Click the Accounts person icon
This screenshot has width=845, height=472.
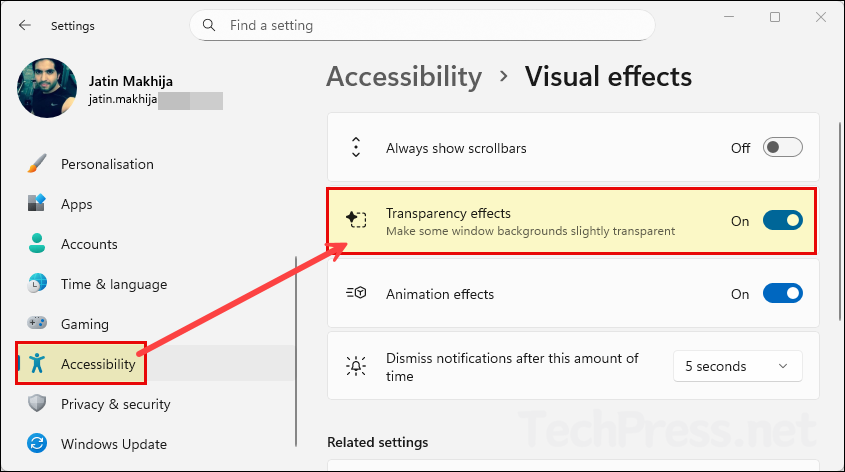(x=37, y=244)
